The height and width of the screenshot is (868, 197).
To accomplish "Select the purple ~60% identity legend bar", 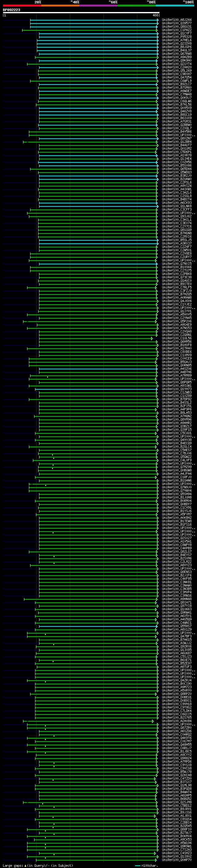I will 99,6.
